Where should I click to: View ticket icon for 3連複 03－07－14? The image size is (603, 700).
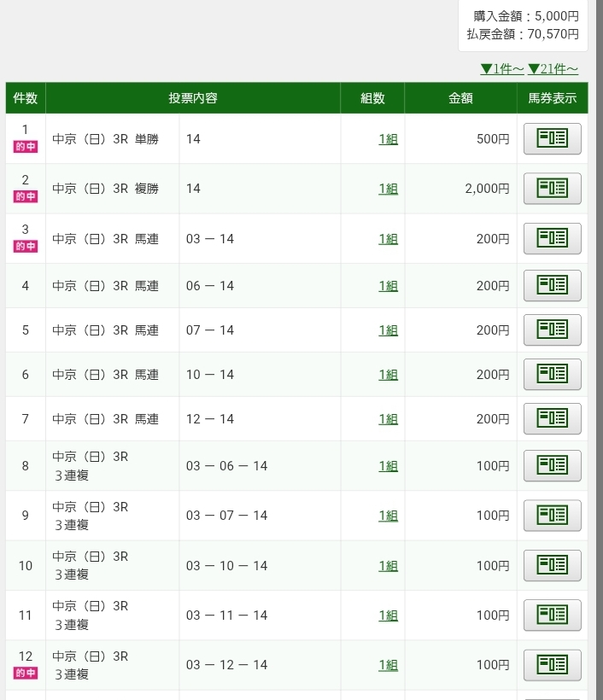(552, 516)
